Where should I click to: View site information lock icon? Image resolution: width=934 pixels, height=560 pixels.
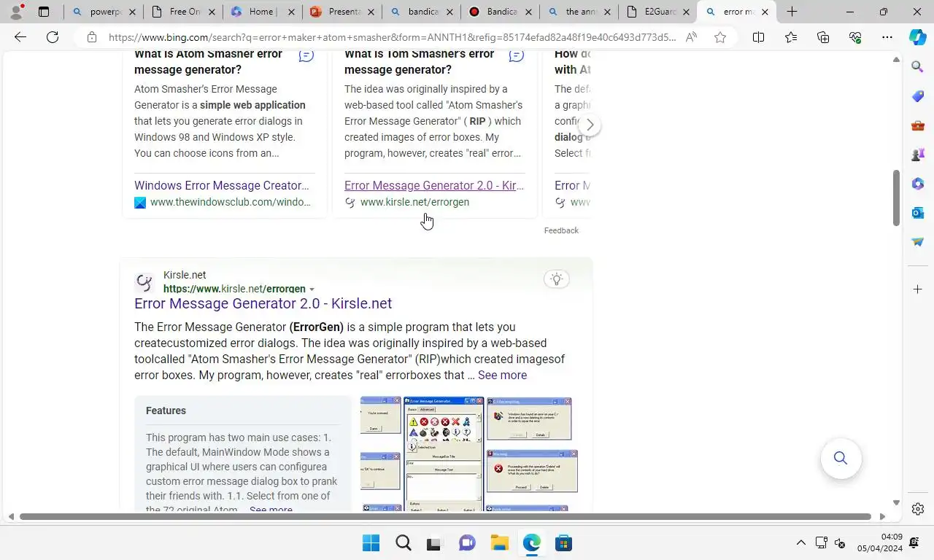tap(91, 37)
